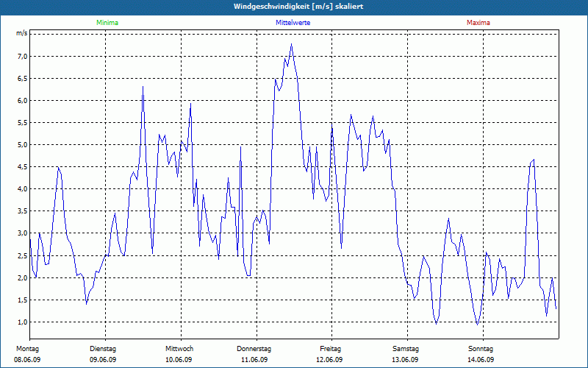Image resolution: width=588 pixels, height=368 pixels.
Task: Click the 14.06.09 date label
Action: (481, 360)
